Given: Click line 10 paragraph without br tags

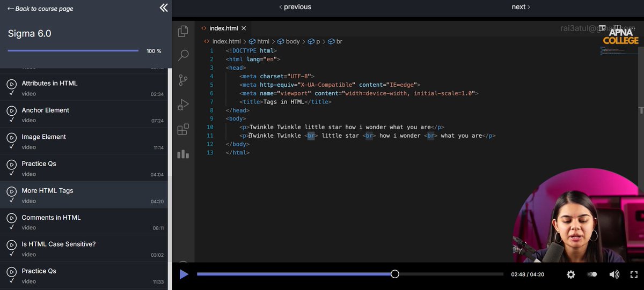Looking at the screenshot, I should click(342, 128).
